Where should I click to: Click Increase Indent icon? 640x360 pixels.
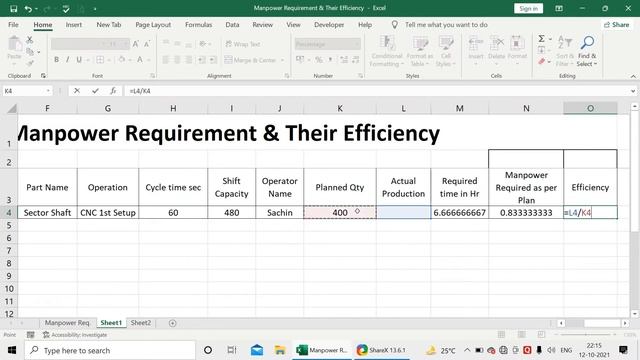213,60
